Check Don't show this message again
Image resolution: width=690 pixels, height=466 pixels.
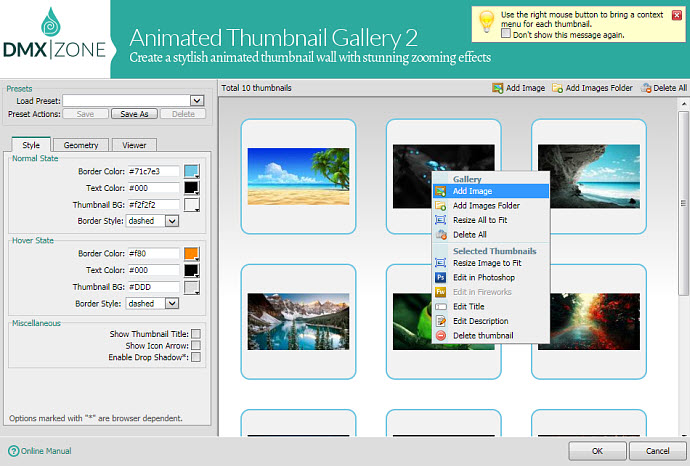tap(506, 33)
